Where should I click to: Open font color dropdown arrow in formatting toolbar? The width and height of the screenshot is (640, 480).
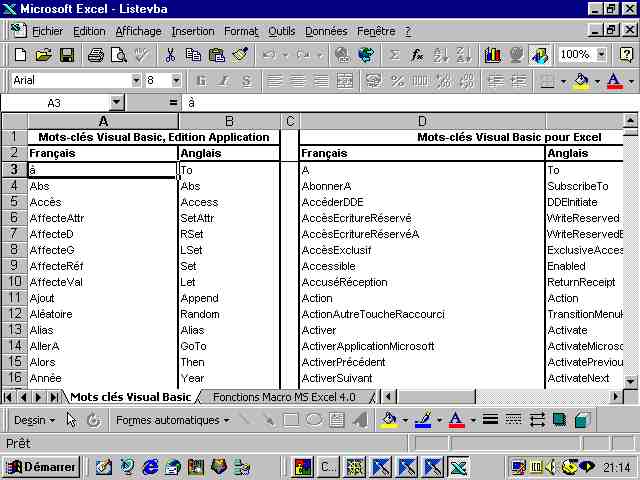click(631, 81)
